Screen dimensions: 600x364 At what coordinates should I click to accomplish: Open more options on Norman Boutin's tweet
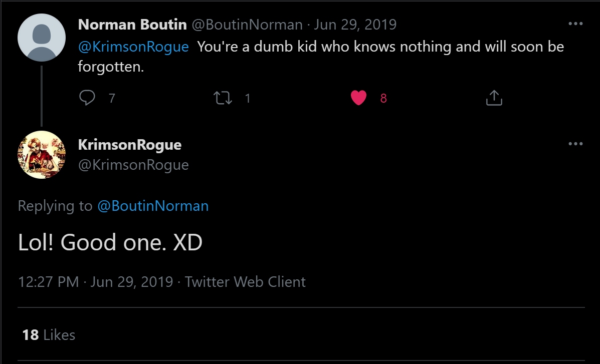575,24
